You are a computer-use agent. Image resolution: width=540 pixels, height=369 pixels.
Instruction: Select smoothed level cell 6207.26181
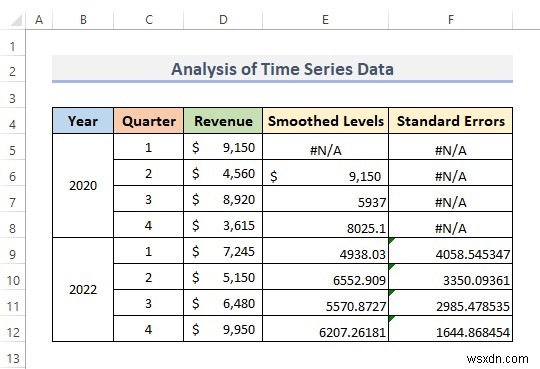point(325,329)
